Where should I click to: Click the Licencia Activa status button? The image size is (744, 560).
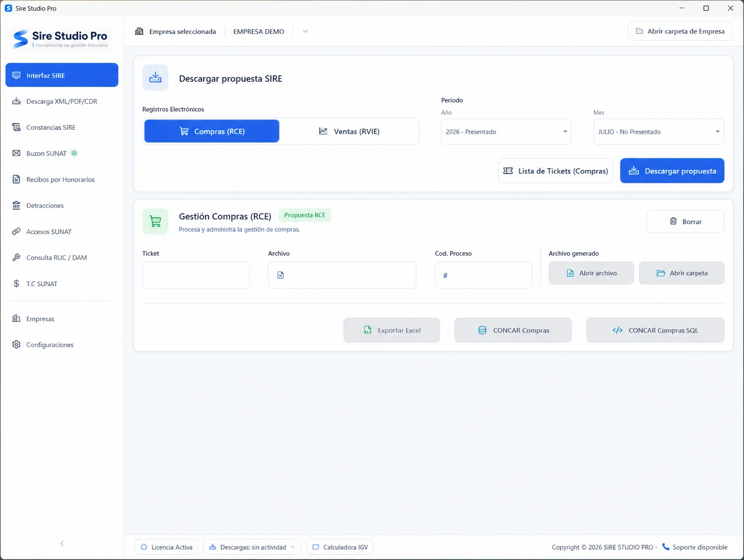(167, 547)
